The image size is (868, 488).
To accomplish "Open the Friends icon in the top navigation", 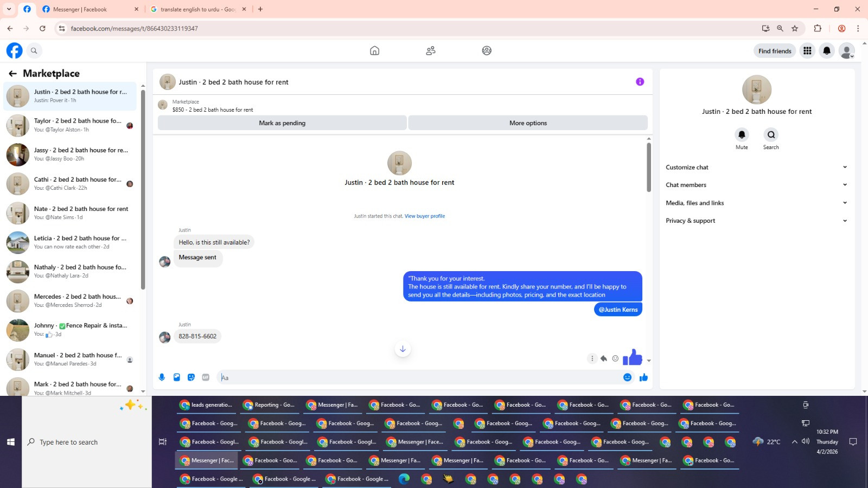I will pos(431,50).
